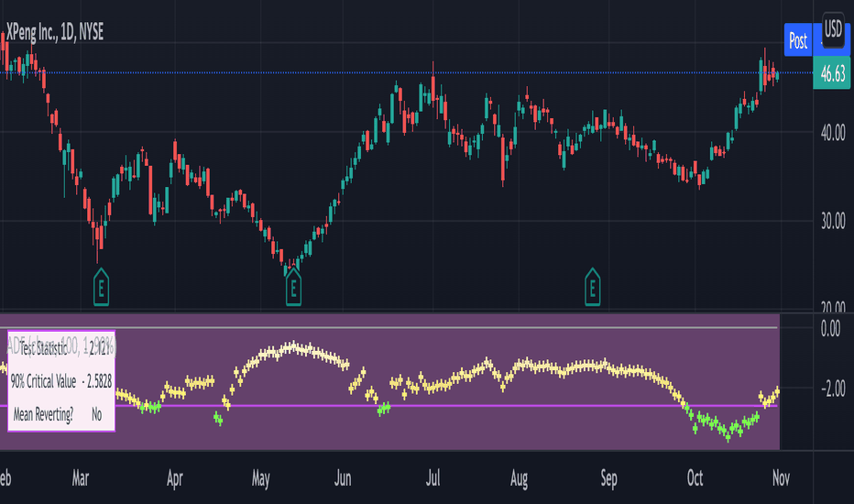Open the USD currency selector
The height and width of the screenshot is (504, 854).
coord(833,29)
